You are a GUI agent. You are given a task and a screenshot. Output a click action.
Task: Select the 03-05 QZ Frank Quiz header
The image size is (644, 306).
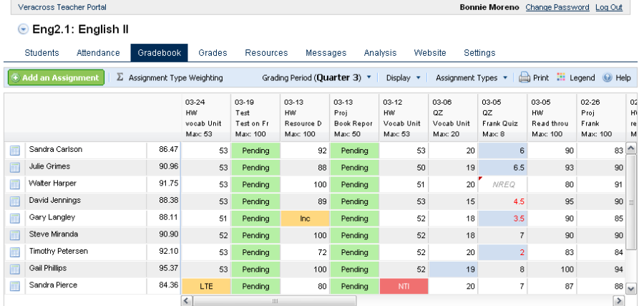coord(502,118)
